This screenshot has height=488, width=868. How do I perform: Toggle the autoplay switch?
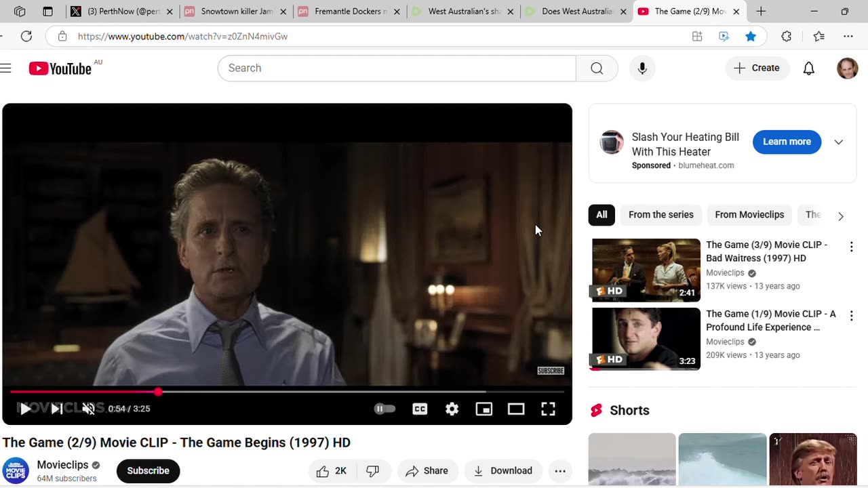(x=384, y=409)
